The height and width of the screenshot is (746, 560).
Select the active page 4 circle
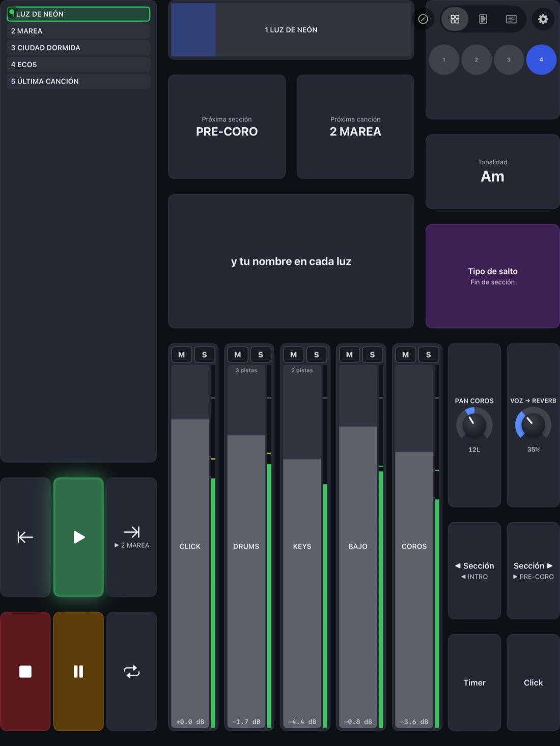click(x=541, y=60)
